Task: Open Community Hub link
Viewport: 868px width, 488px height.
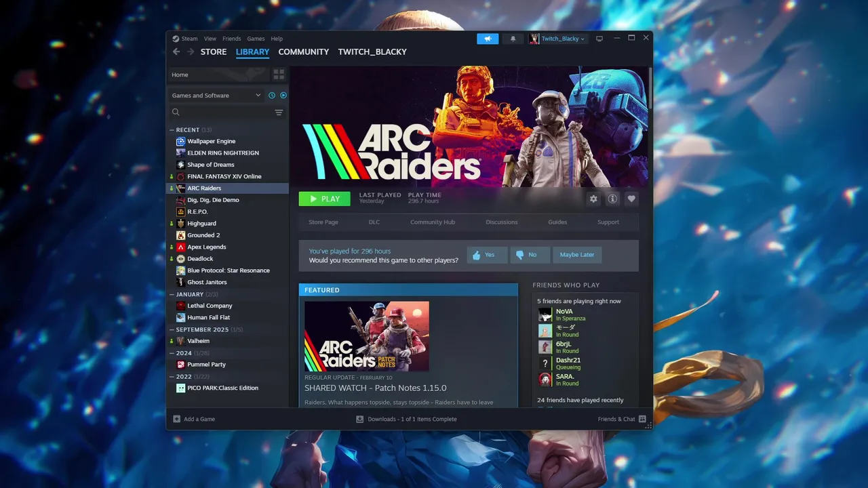Action: (433, 222)
